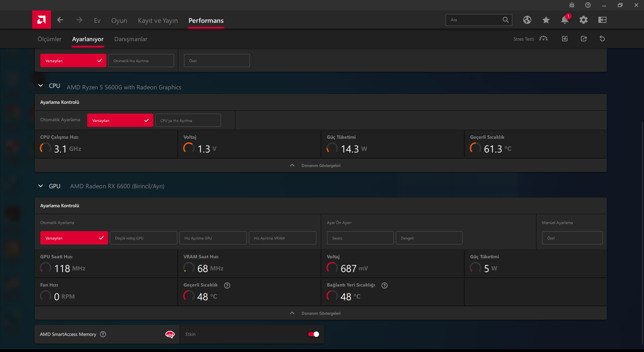Select CPU'ya Hız Aşırtma option

point(188,120)
